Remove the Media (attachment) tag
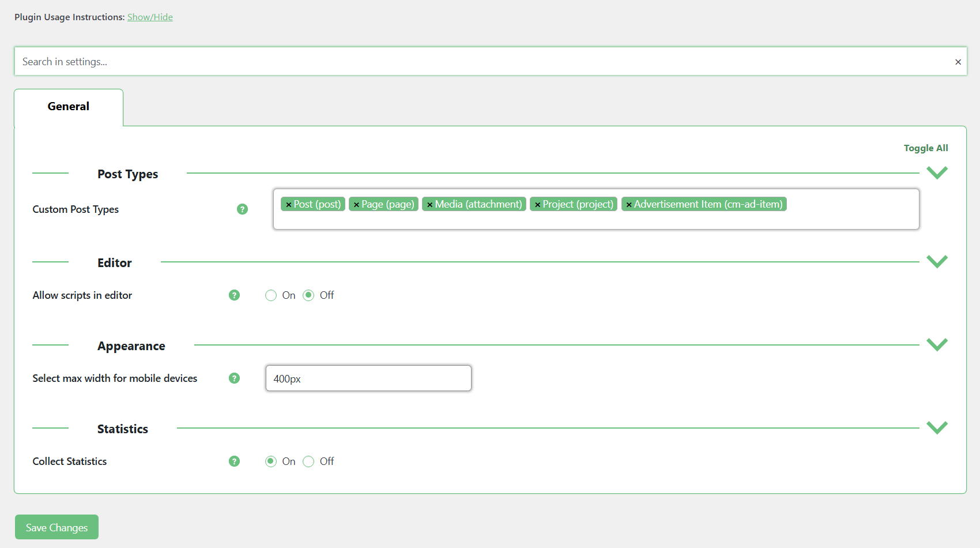Viewport: 980px width, 548px height. click(429, 205)
